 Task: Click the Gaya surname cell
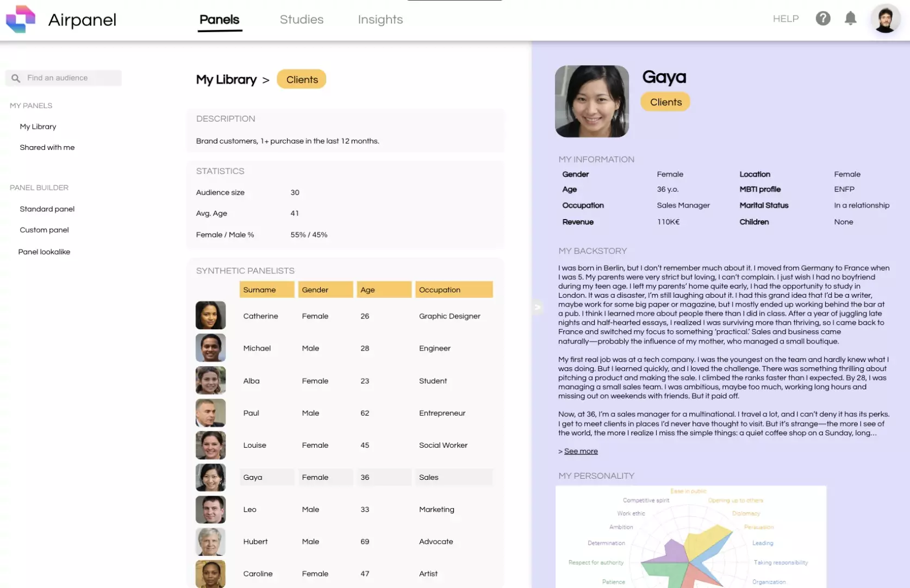pyautogui.click(x=267, y=477)
